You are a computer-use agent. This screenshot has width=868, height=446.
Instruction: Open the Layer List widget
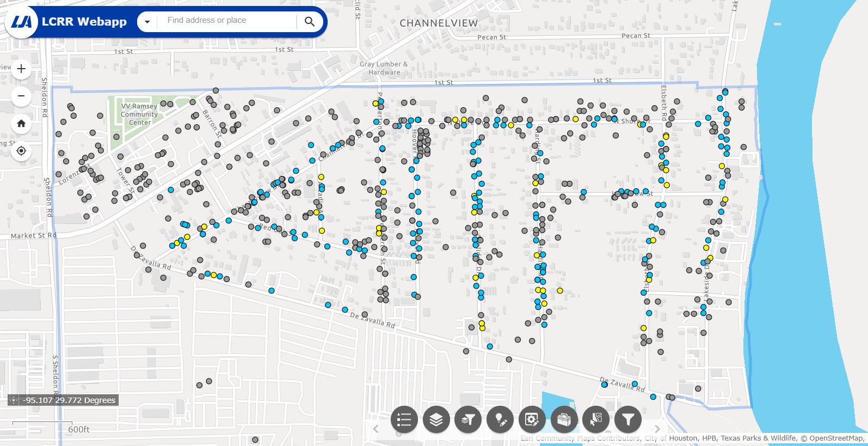(436, 420)
